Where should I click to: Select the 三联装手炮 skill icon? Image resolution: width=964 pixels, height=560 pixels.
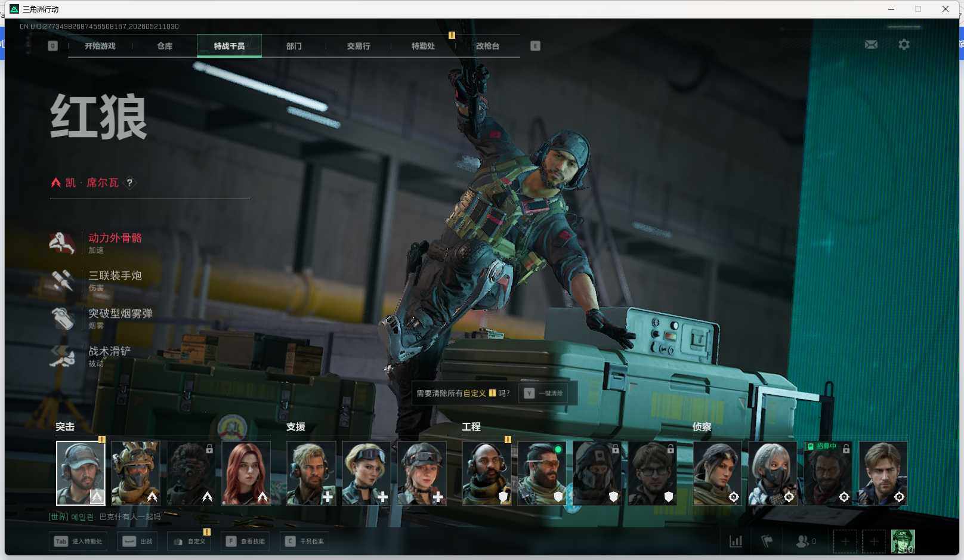(63, 280)
